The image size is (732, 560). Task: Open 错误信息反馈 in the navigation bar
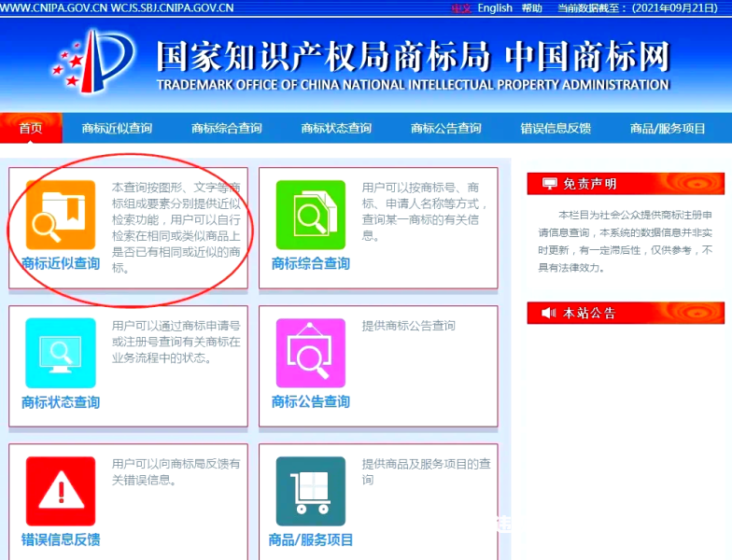(x=556, y=129)
